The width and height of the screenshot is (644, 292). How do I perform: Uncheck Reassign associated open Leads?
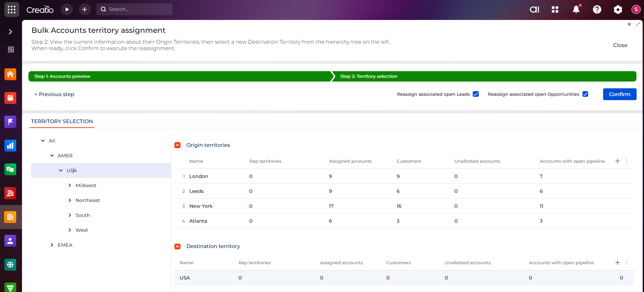click(476, 94)
